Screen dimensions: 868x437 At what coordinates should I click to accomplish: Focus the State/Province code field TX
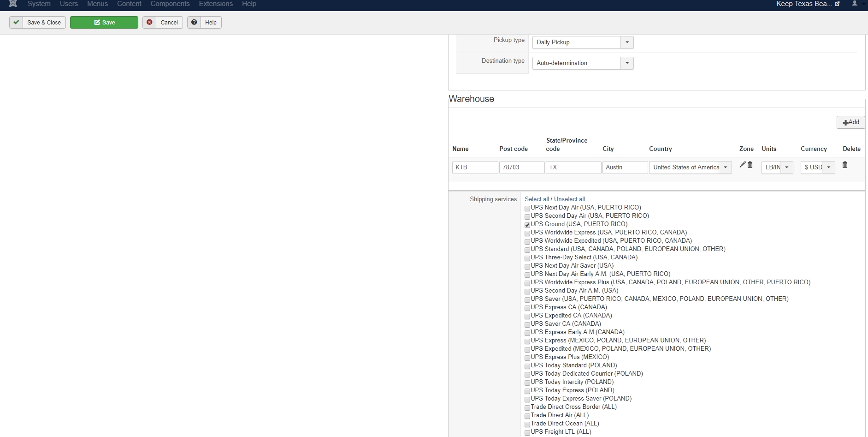point(573,167)
